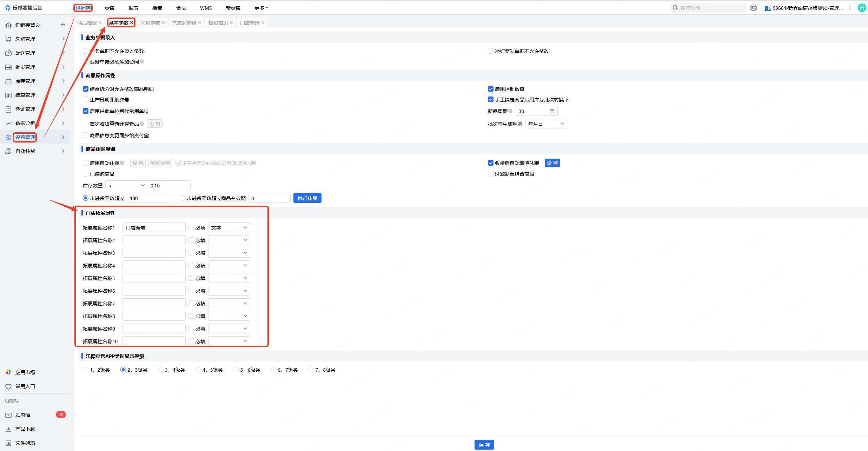Click the 产品下载 download icon
The height and width of the screenshot is (451, 868).
tap(8, 429)
